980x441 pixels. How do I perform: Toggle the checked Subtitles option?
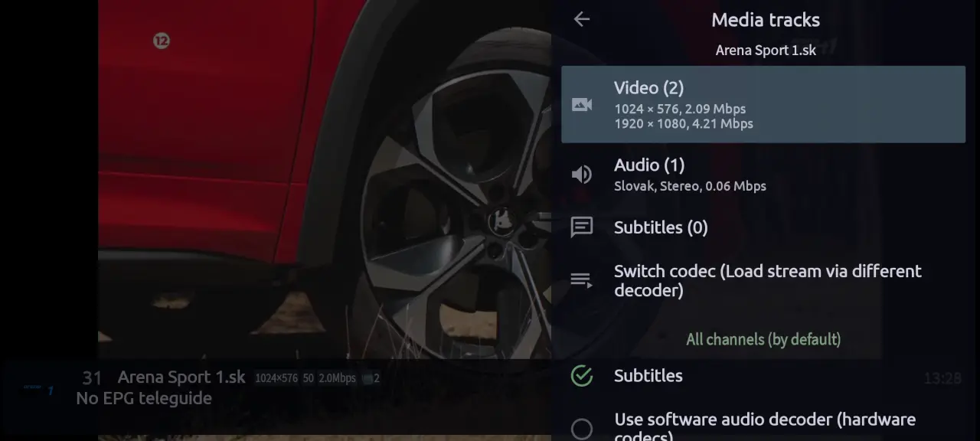coord(763,375)
